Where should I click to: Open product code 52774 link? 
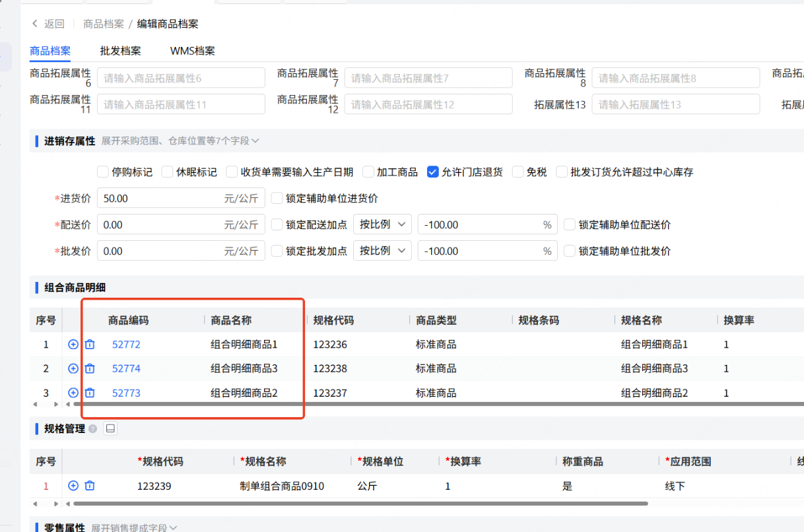[x=126, y=368]
